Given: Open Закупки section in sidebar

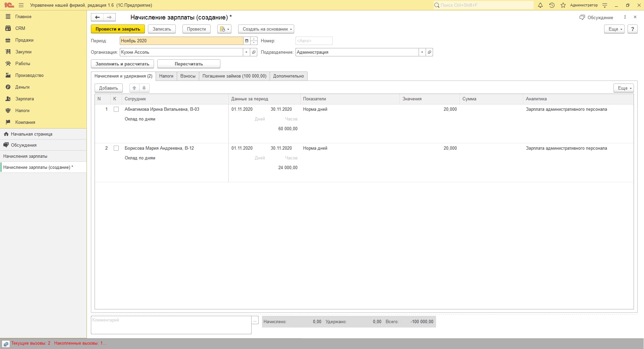Looking at the screenshot, I should (43, 52).
